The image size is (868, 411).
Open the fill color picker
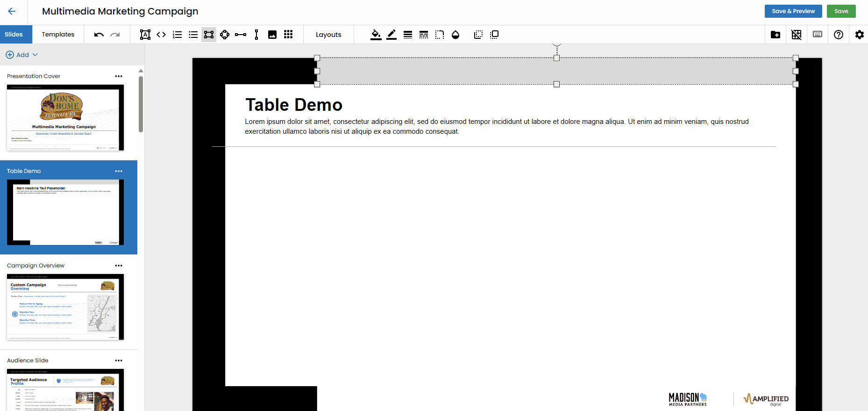(x=376, y=35)
